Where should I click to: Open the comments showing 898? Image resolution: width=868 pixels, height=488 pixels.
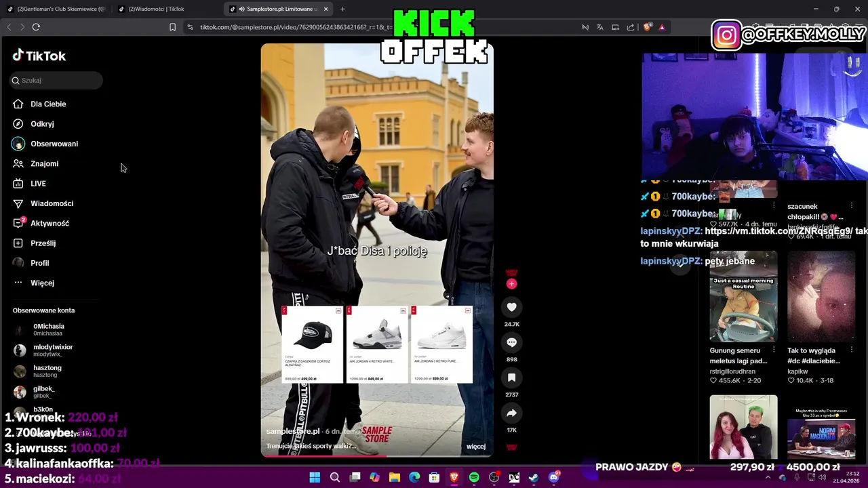point(511,342)
